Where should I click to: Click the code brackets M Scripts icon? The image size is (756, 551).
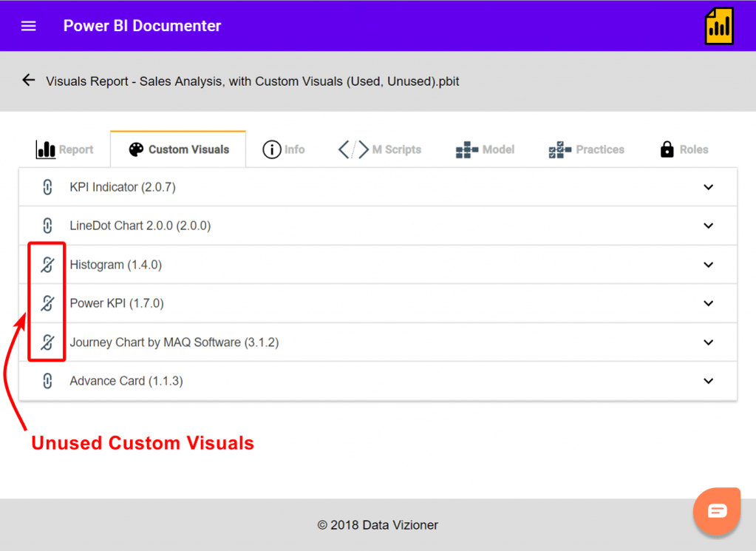[x=353, y=149]
